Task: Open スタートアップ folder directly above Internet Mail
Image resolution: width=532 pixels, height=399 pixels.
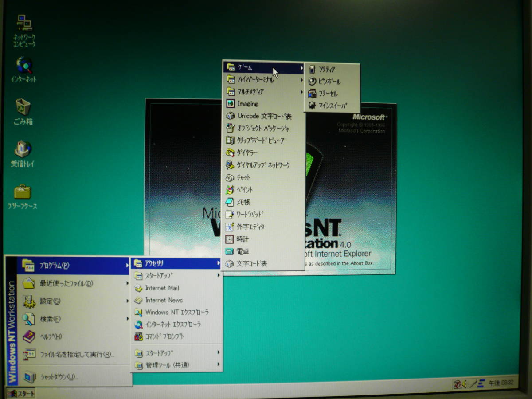Action: click(176, 276)
